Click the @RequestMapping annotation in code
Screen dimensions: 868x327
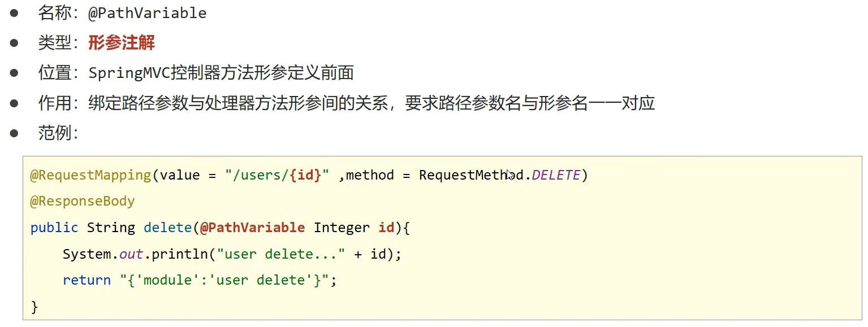tap(90, 175)
